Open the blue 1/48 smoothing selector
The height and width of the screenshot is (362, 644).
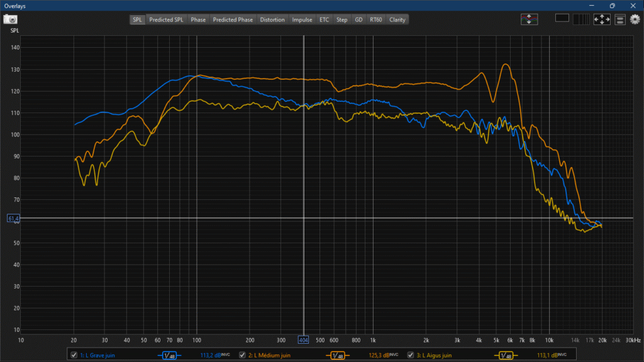click(x=169, y=356)
